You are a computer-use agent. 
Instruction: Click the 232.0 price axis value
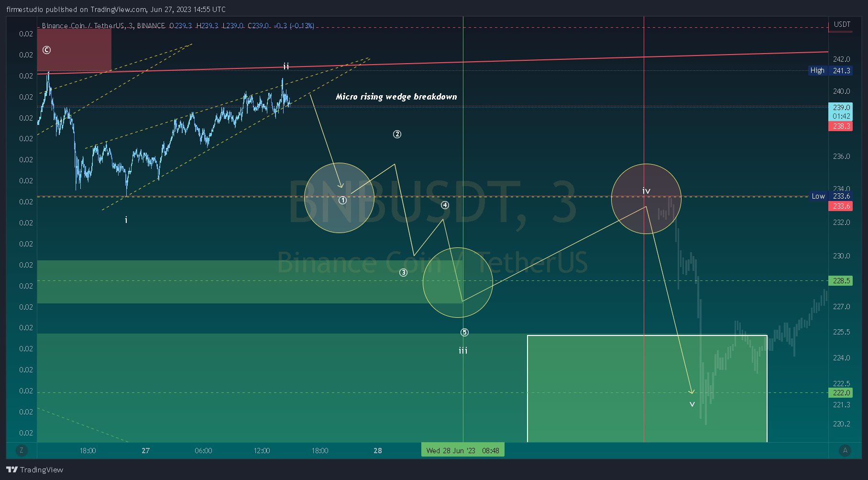[x=841, y=223]
